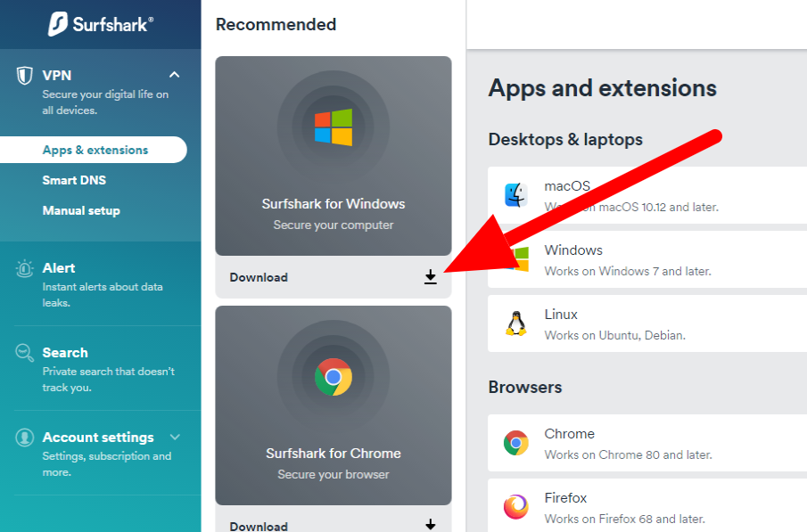The image size is (807, 532).
Task: Click the 'Recommended' heading
Action: (276, 24)
